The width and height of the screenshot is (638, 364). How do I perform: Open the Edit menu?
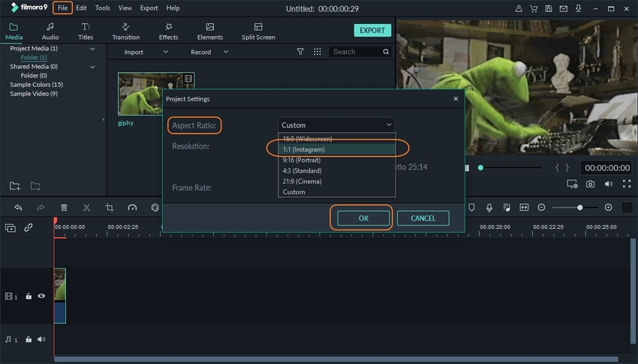tap(81, 8)
